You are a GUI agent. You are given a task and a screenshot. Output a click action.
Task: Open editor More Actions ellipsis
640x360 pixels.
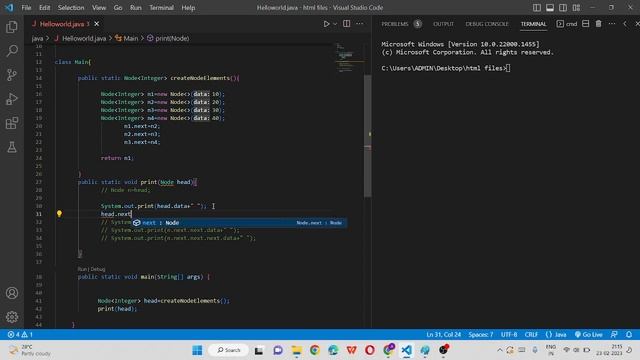click(x=360, y=24)
